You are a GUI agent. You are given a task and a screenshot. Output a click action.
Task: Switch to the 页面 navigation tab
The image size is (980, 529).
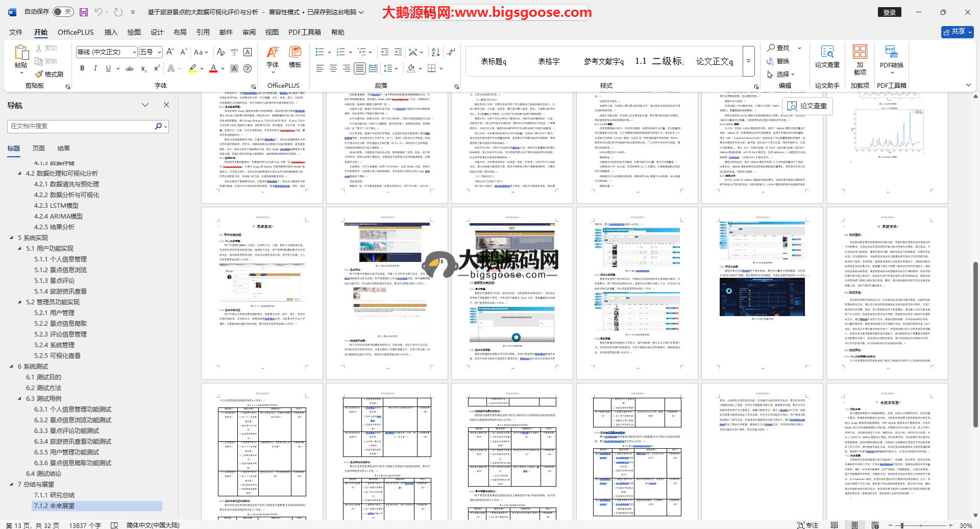(x=39, y=149)
